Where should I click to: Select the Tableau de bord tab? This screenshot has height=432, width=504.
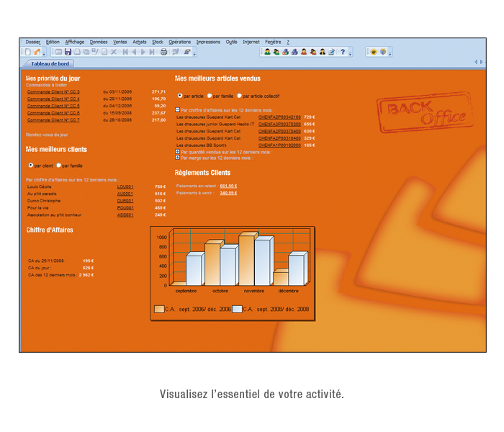(x=50, y=63)
